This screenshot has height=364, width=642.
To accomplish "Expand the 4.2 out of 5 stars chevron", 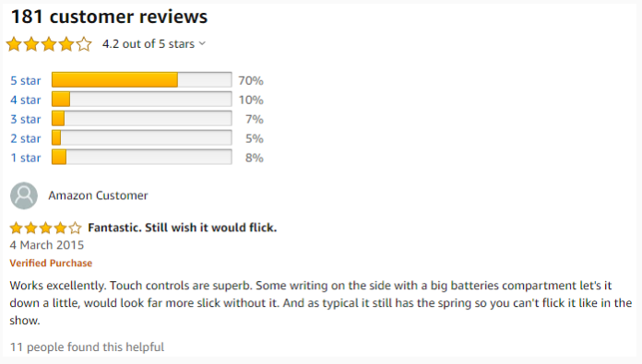I will pos(202,43).
